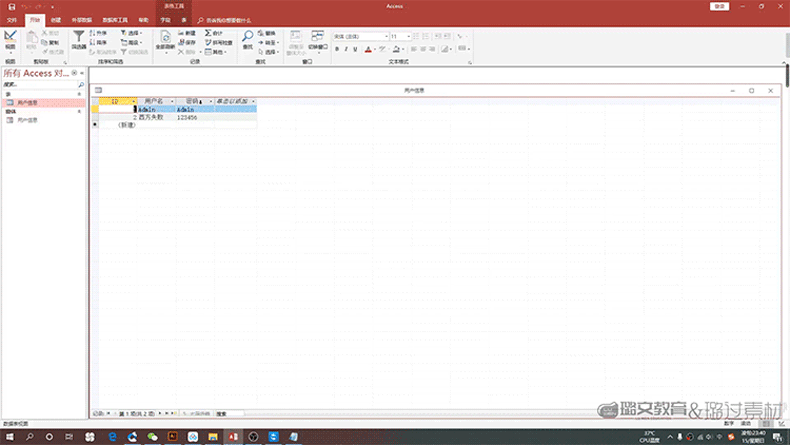790x445 pixels.
Task: Click the password cell containing 123456
Action: pyautogui.click(x=195, y=117)
